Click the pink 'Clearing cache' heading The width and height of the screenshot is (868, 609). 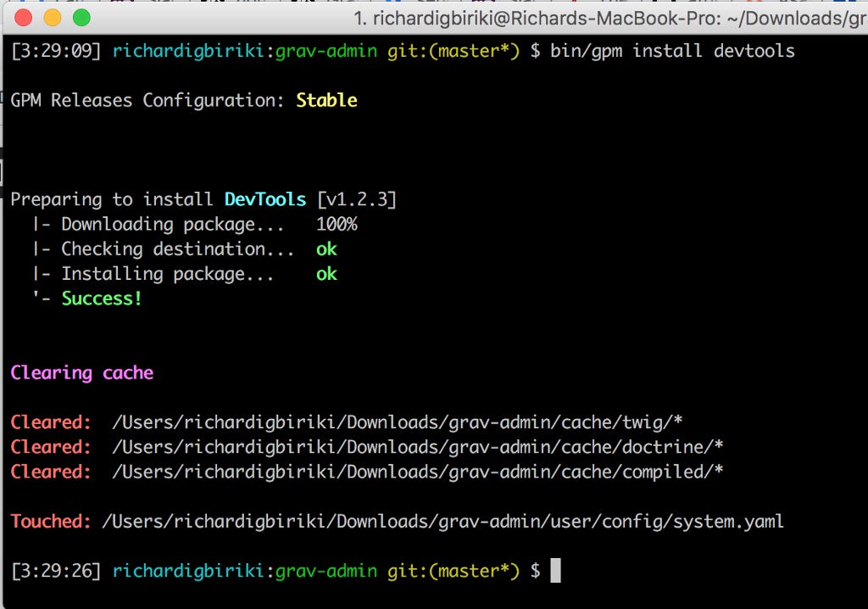pos(82,373)
